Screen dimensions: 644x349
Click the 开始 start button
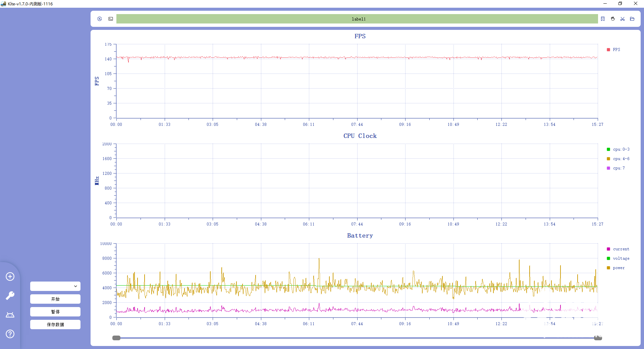pyautogui.click(x=55, y=299)
